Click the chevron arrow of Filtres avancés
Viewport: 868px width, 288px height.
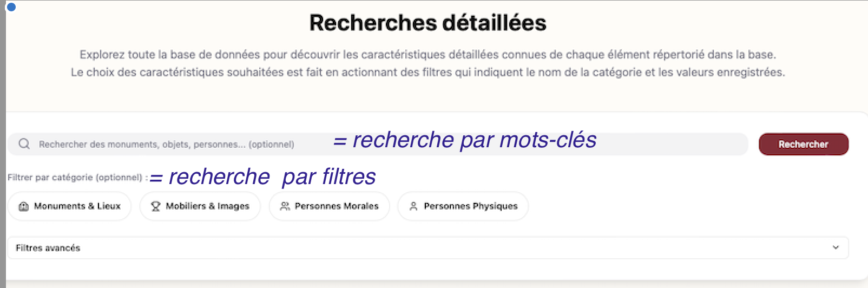(836, 248)
